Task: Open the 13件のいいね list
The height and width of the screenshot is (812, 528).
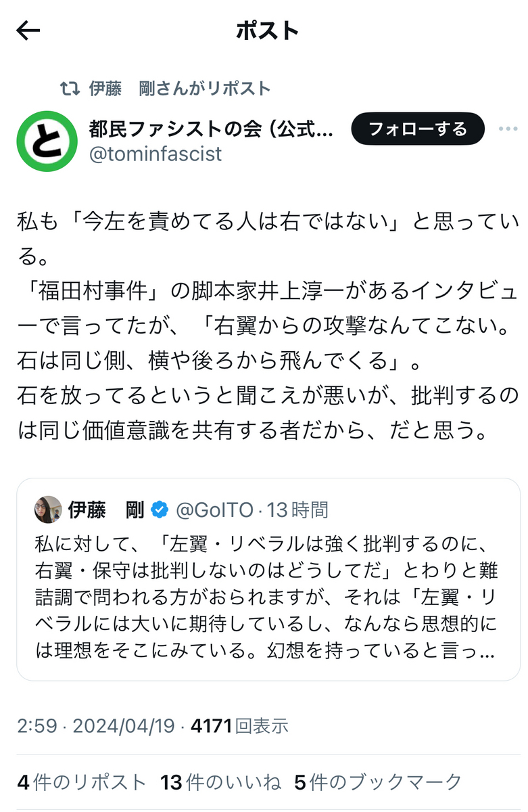Action: [220, 782]
